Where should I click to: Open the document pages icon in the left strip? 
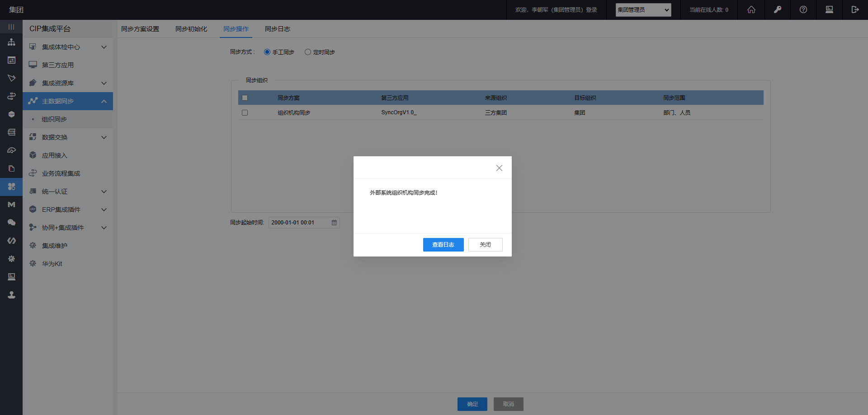11,168
